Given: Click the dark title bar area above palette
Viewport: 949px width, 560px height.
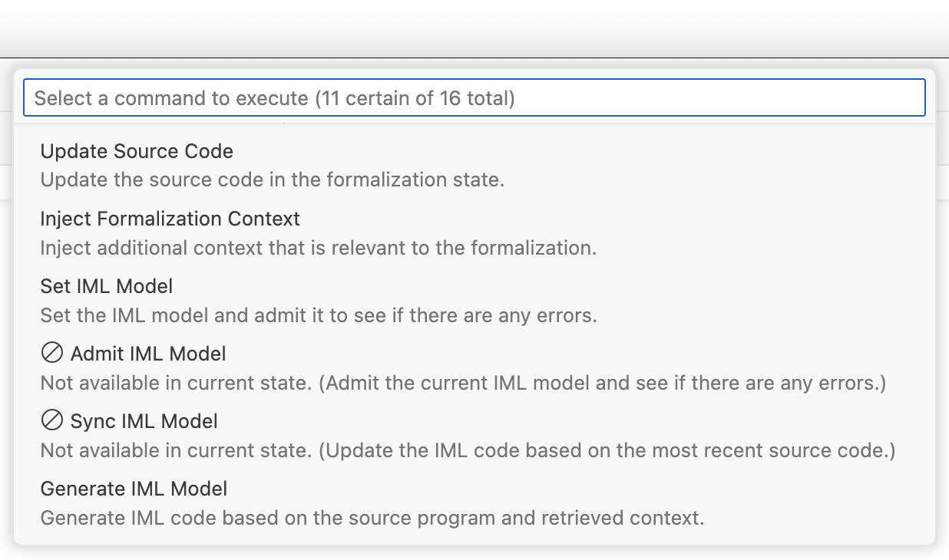Looking at the screenshot, I should [x=474, y=29].
